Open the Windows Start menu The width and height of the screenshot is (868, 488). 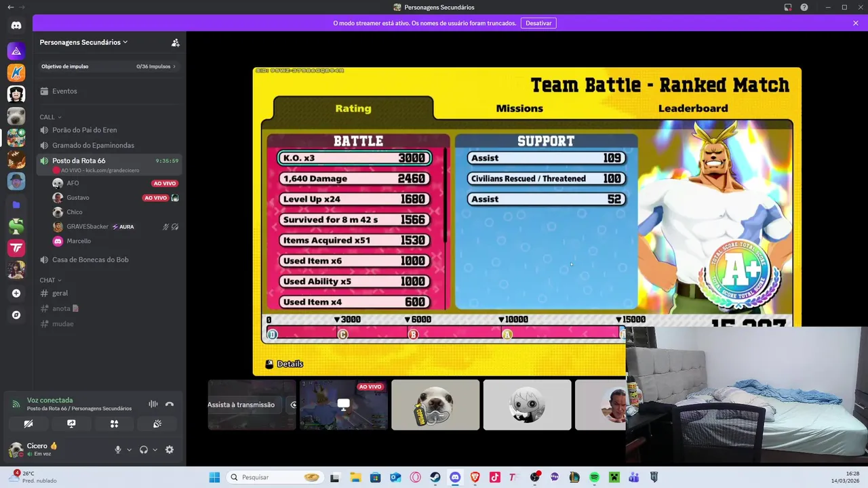coord(214,477)
